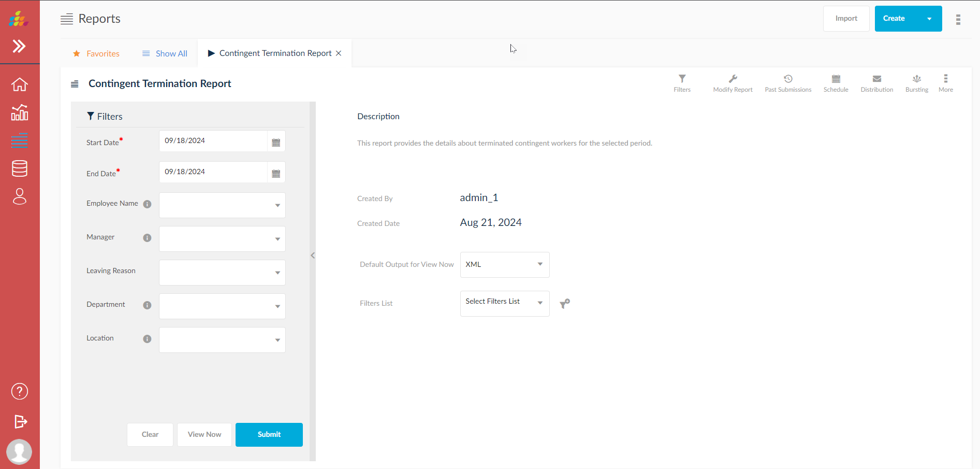Open Past Submissions history icon
The width and height of the screenshot is (980, 469).
pos(788,82)
